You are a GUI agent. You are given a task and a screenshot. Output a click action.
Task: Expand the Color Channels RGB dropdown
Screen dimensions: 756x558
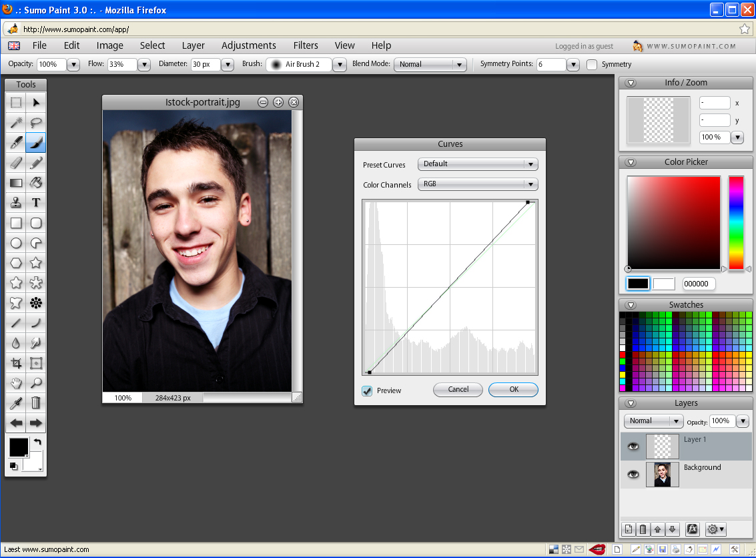click(x=478, y=184)
